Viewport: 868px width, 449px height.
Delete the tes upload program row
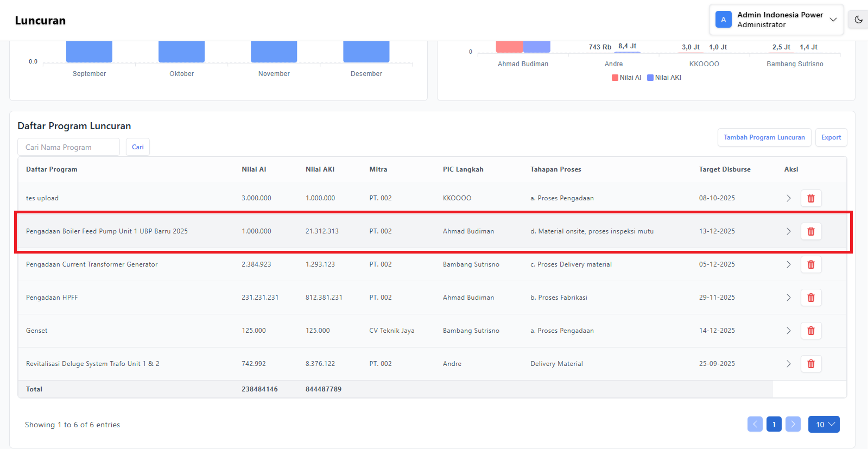[x=810, y=198]
